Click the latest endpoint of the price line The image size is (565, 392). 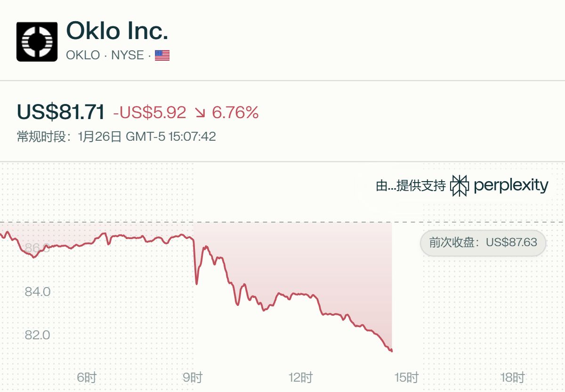coord(392,351)
